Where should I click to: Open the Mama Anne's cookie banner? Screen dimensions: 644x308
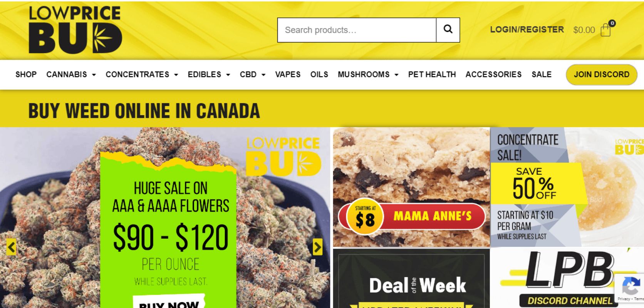coord(411,187)
